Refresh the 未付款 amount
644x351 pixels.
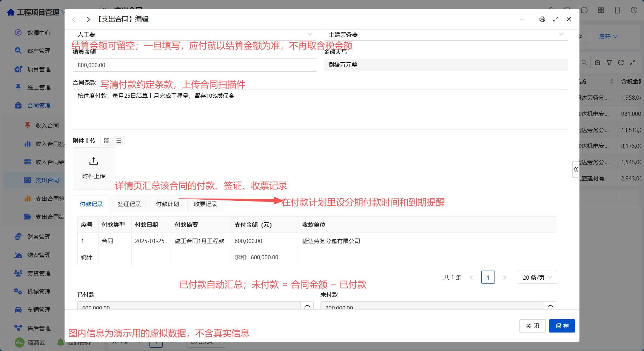click(x=550, y=307)
